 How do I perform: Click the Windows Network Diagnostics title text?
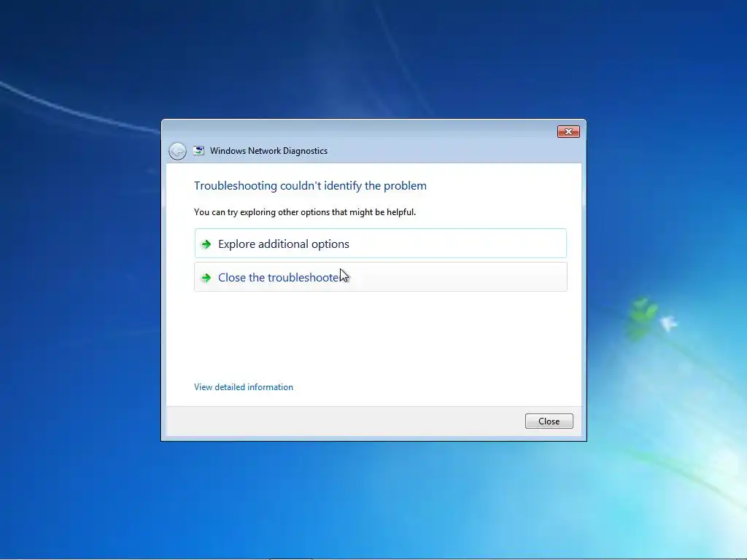point(268,151)
